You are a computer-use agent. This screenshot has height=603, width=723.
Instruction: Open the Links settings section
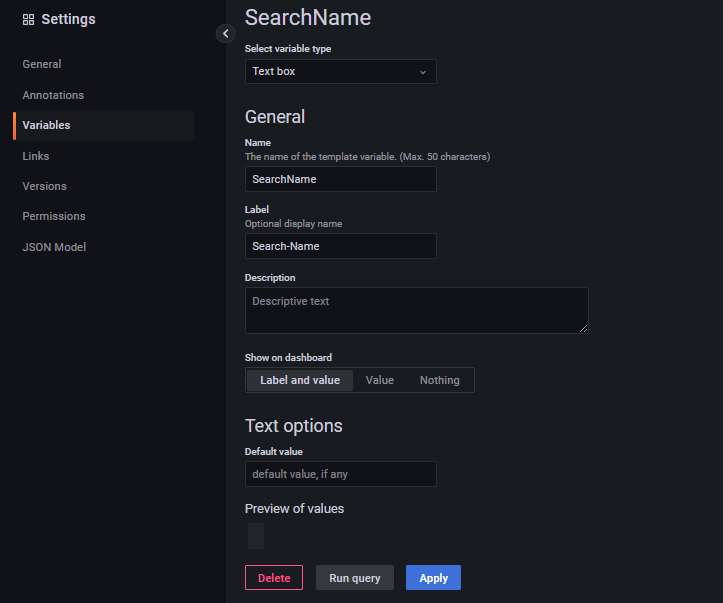pyautogui.click(x=36, y=156)
